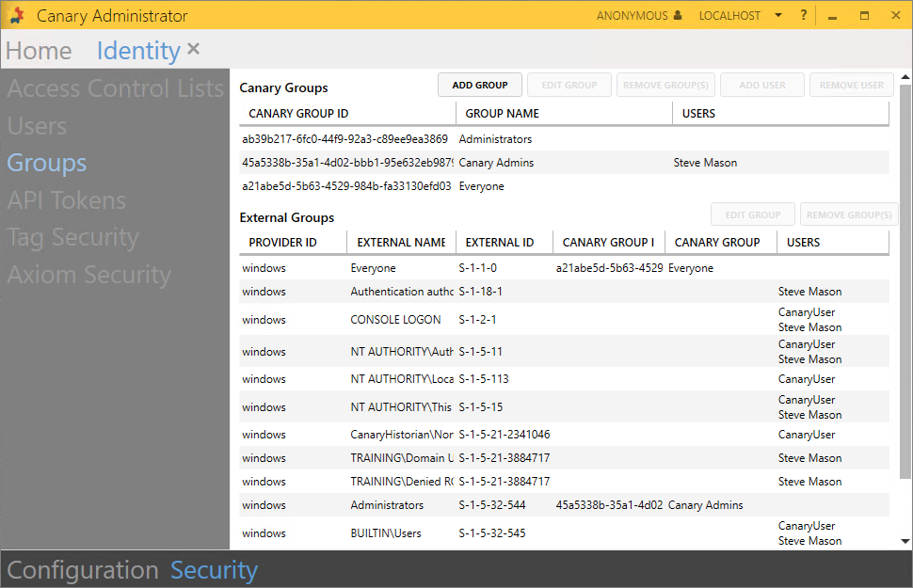This screenshot has height=588, width=913.
Task: Click the scrollbar up arrow
Action: (905, 77)
